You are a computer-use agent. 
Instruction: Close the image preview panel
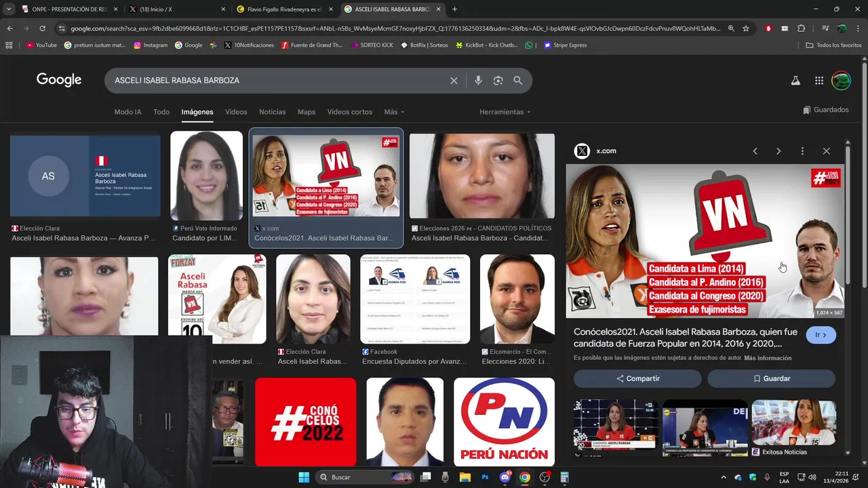pyautogui.click(x=826, y=151)
